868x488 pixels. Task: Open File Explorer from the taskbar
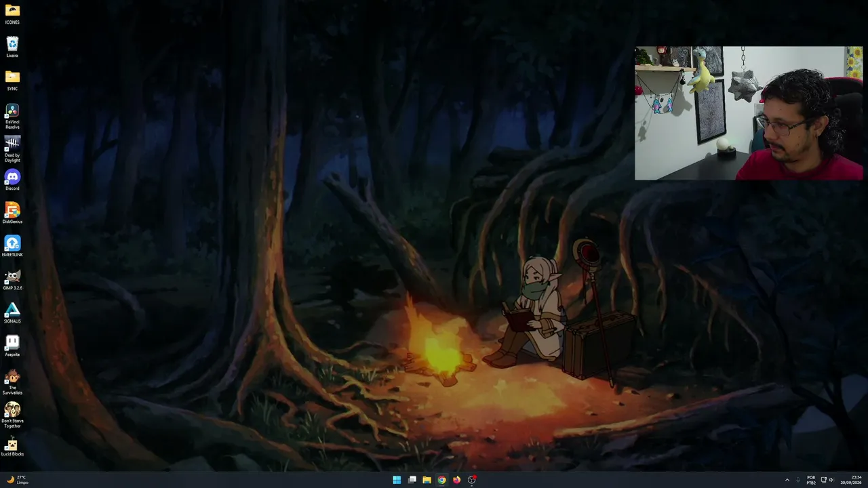(x=427, y=480)
